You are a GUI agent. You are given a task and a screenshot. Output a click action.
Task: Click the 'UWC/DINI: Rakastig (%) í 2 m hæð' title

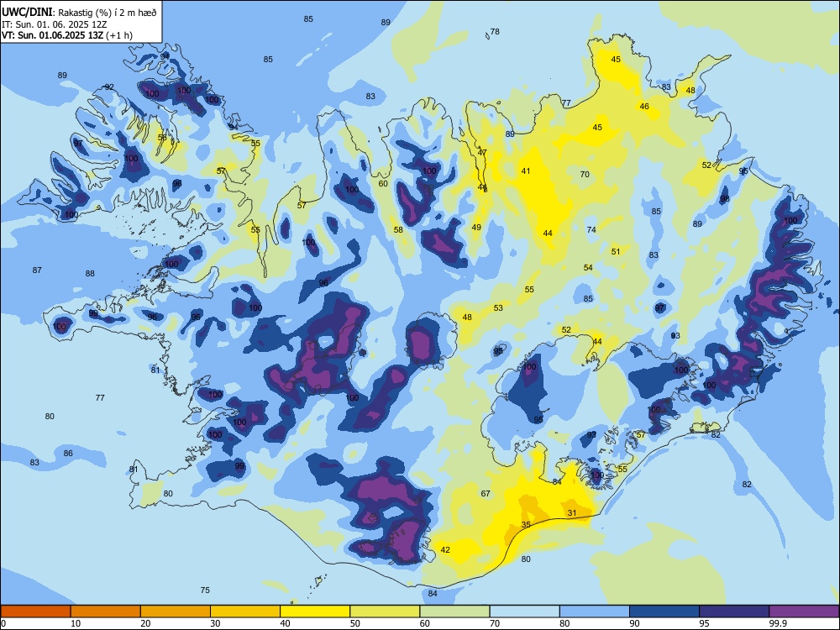[79, 13]
